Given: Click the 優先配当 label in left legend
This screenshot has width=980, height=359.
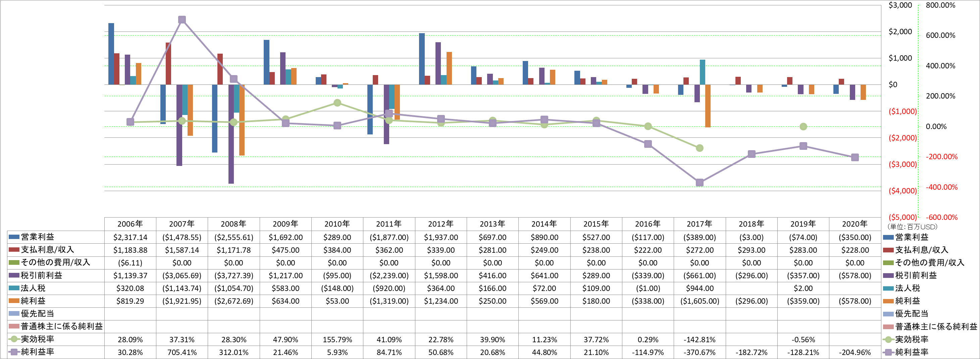Looking at the screenshot, I should click(x=37, y=314).
